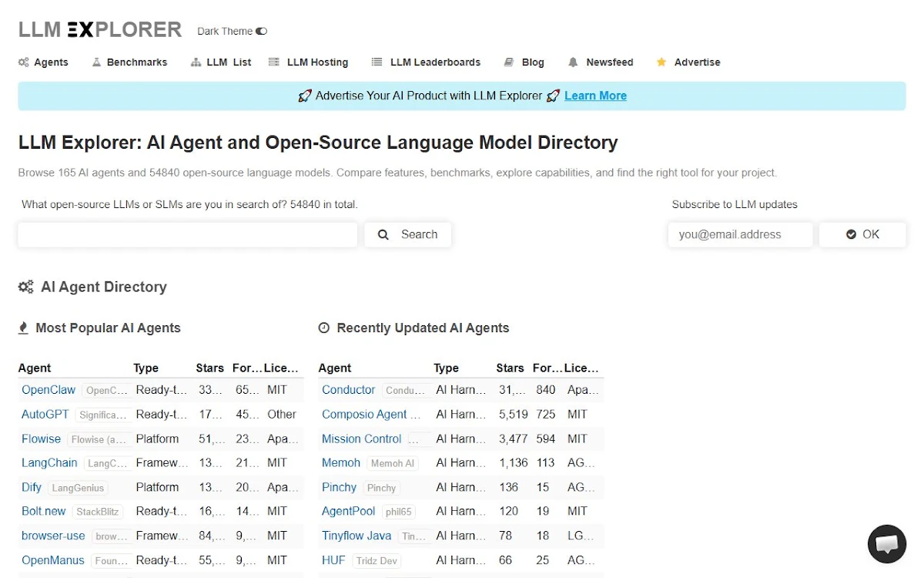
Task: Click the LLM Explorer logo
Action: (x=100, y=30)
